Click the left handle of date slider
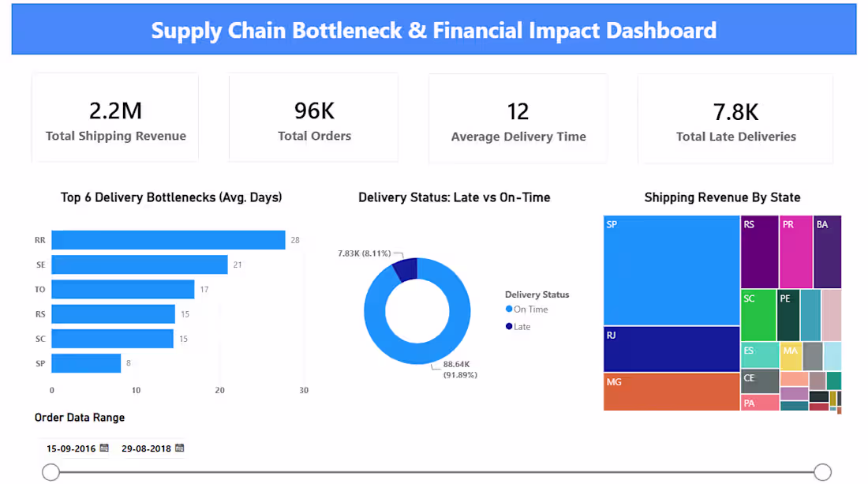The width and height of the screenshot is (868, 484). pos(51,472)
